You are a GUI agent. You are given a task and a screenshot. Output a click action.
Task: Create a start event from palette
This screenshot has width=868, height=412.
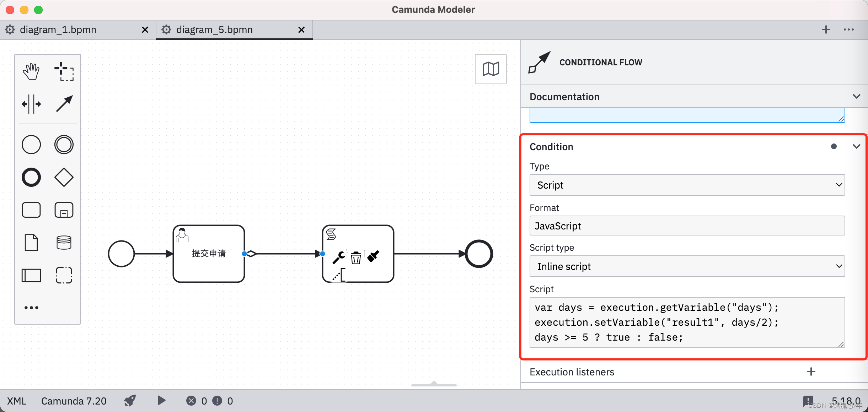coord(31,145)
